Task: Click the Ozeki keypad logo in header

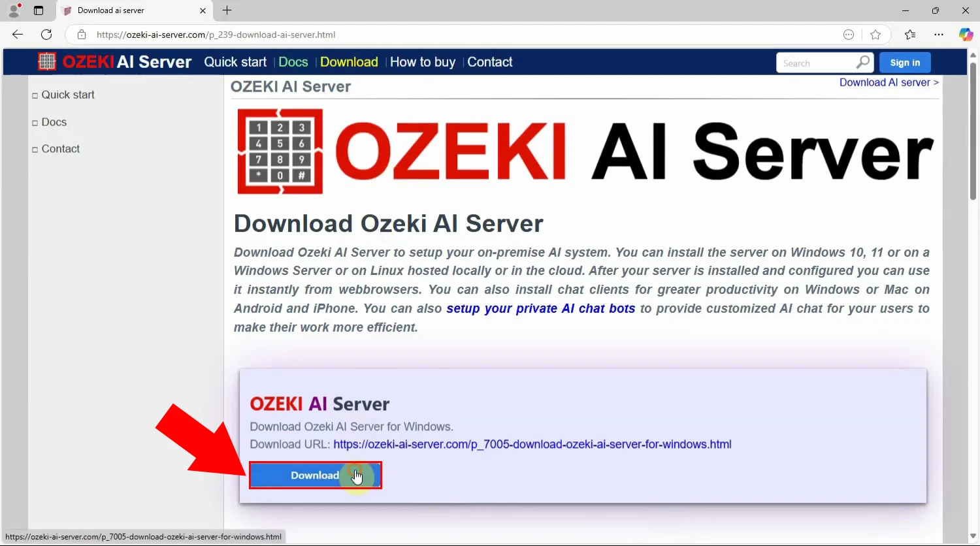Action: (47, 61)
